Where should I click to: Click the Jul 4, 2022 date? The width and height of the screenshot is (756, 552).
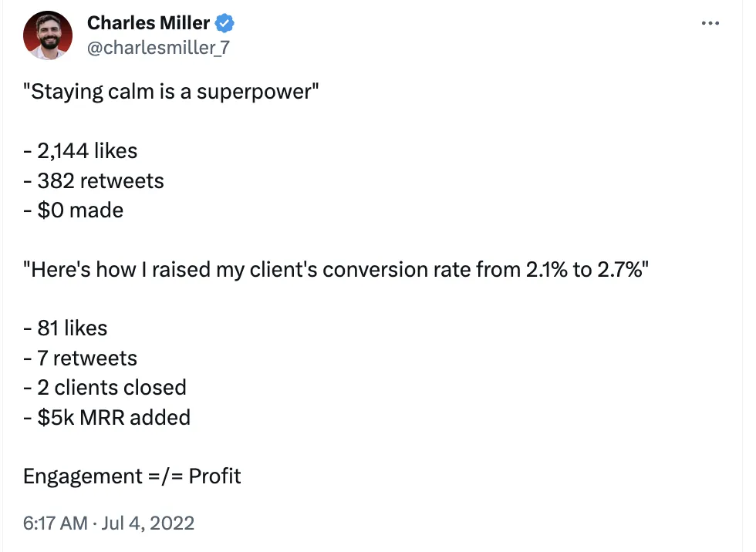147,523
